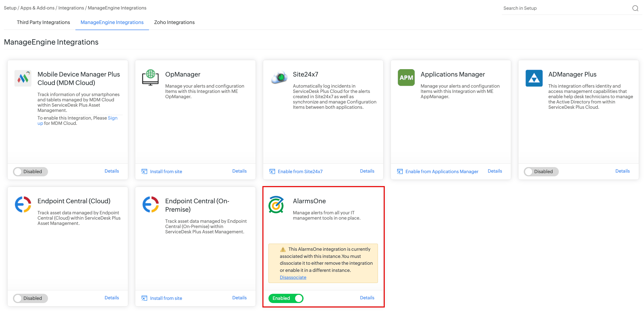This screenshot has height=312, width=644.
Task: Click the install icon on the OpManager card
Action: (144, 172)
